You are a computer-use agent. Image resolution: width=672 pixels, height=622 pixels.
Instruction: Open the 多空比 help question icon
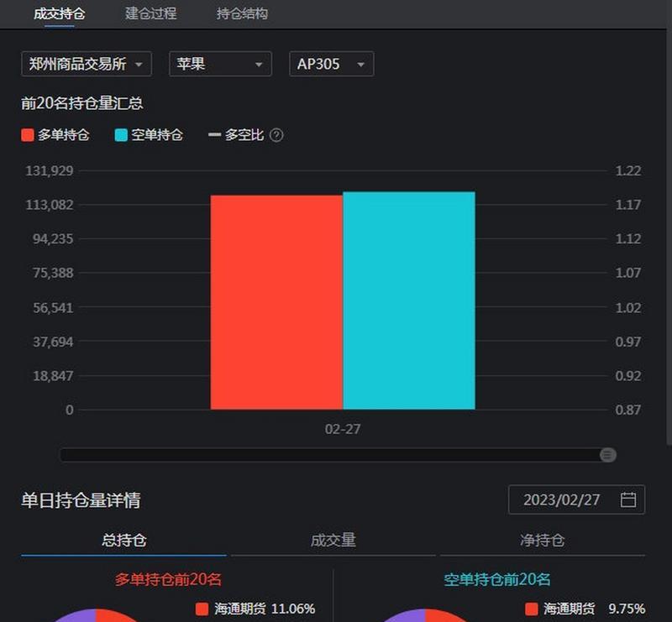[276, 135]
